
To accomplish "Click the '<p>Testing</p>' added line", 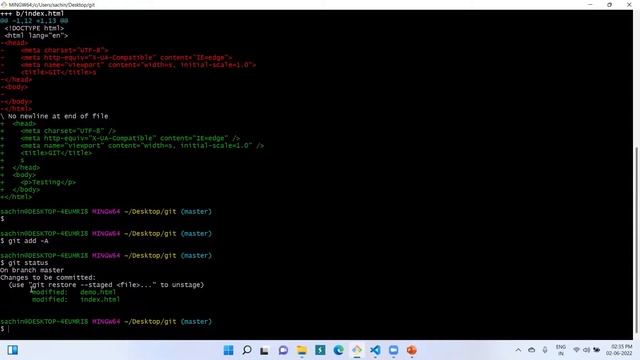I will point(48,182).
